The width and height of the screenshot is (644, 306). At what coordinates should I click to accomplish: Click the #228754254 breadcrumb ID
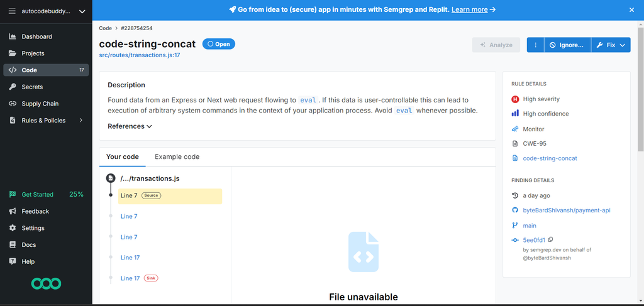136,28
